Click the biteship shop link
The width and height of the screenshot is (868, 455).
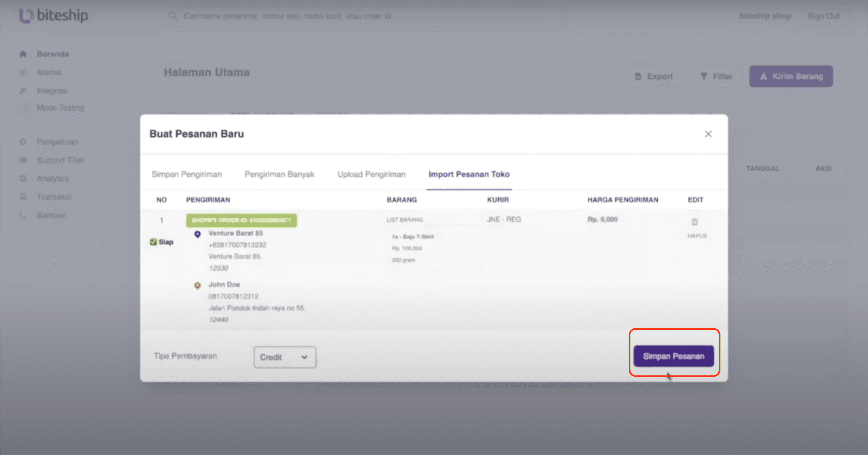(765, 16)
